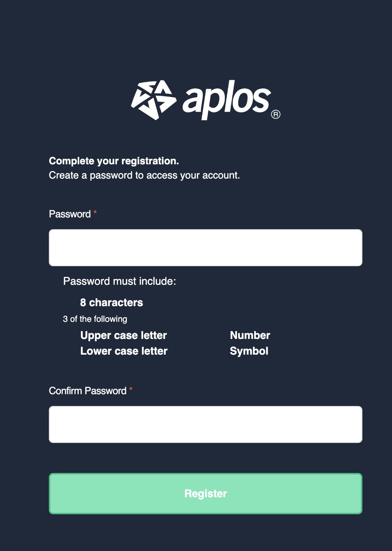Click the red asterisk beside Password

[x=95, y=213]
